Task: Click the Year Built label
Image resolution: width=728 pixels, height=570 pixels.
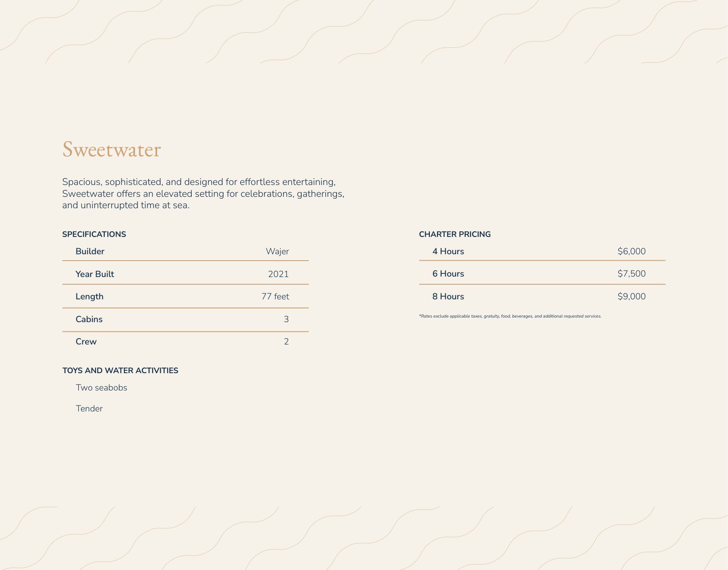Action: pyautogui.click(x=95, y=274)
